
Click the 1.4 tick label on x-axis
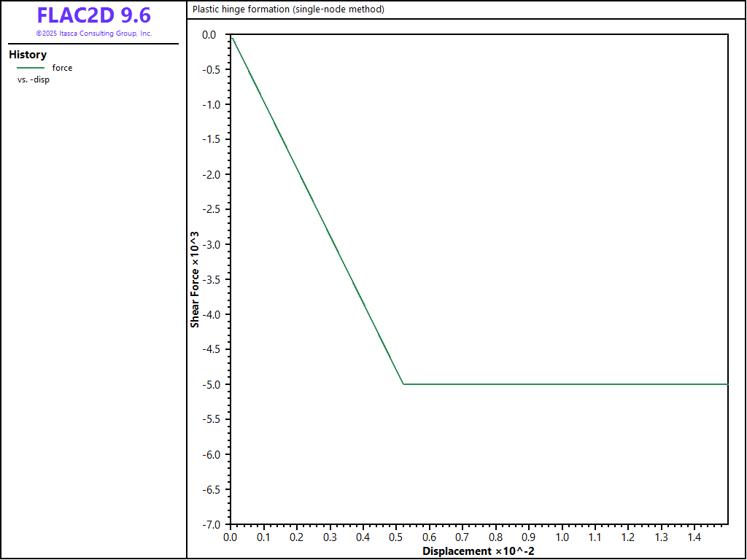tap(695, 537)
